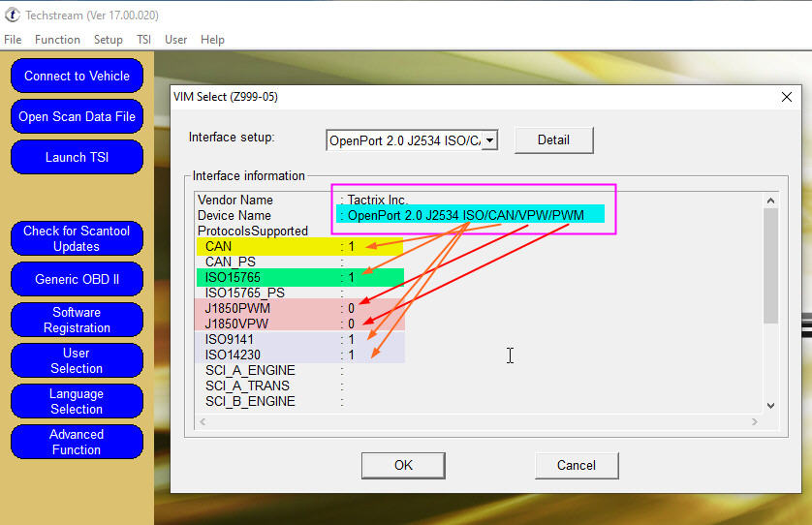Click Launch TSI button

pyautogui.click(x=77, y=157)
